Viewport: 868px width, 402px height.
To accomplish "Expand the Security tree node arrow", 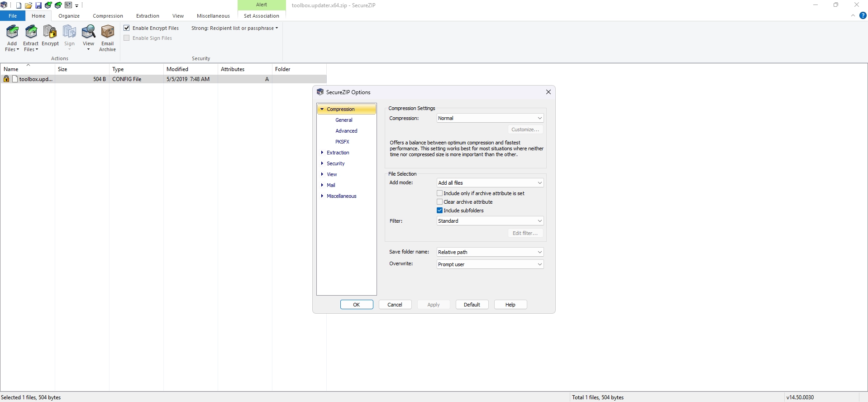I will 322,163.
